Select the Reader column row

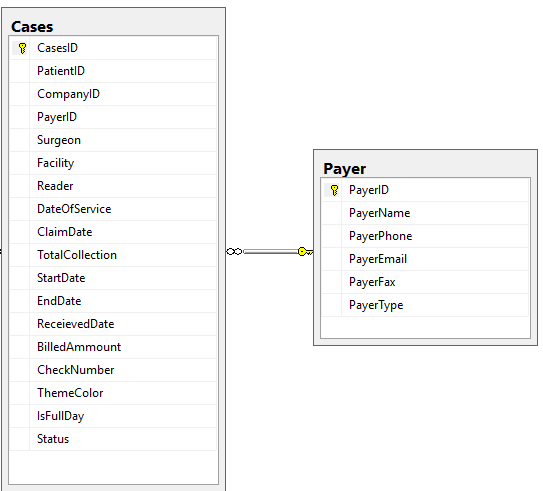point(113,186)
